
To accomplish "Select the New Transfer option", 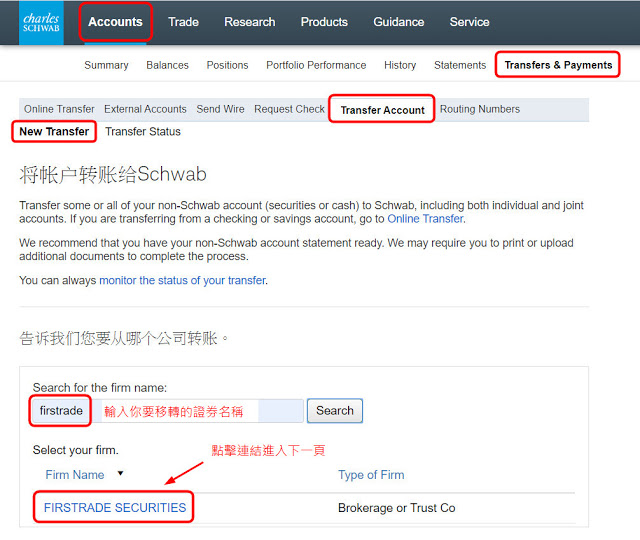I will pyautogui.click(x=54, y=131).
